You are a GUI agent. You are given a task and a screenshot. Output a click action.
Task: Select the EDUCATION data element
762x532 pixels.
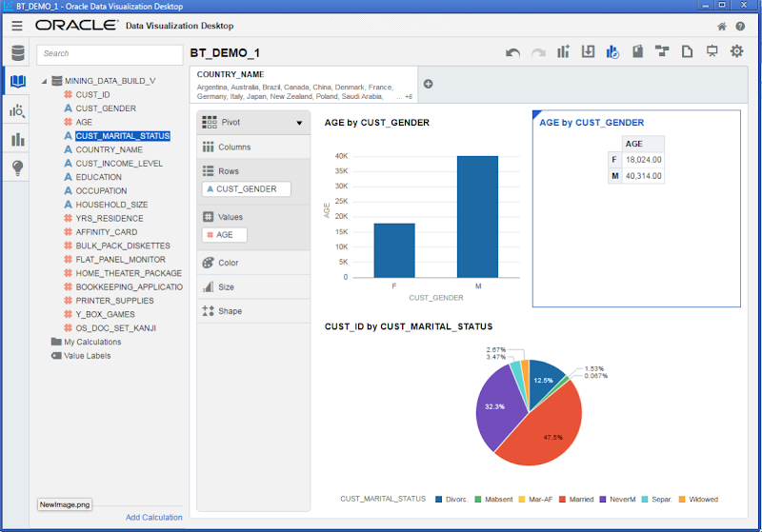point(99,177)
